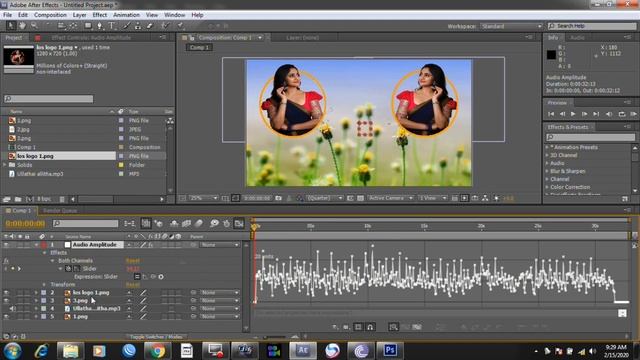Select the Horizontal Type tool
This screenshot has width=640, height=360.
(x=111, y=26)
